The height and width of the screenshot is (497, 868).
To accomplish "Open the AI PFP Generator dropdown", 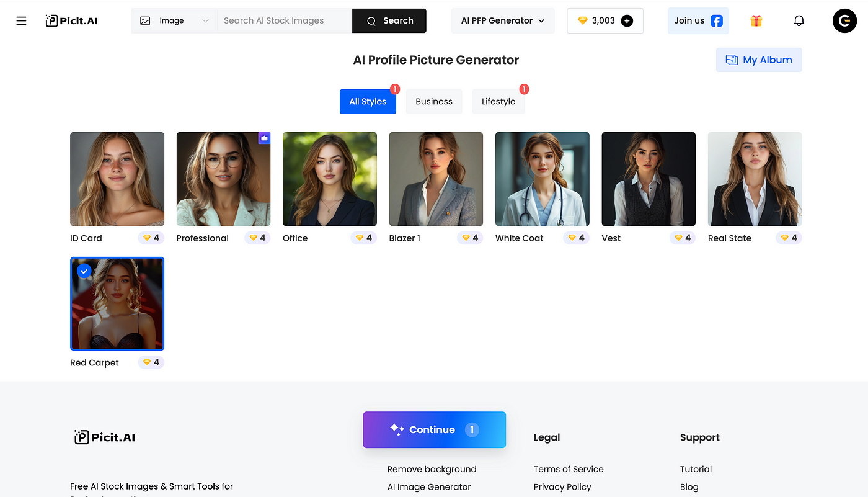I will click(503, 20).
